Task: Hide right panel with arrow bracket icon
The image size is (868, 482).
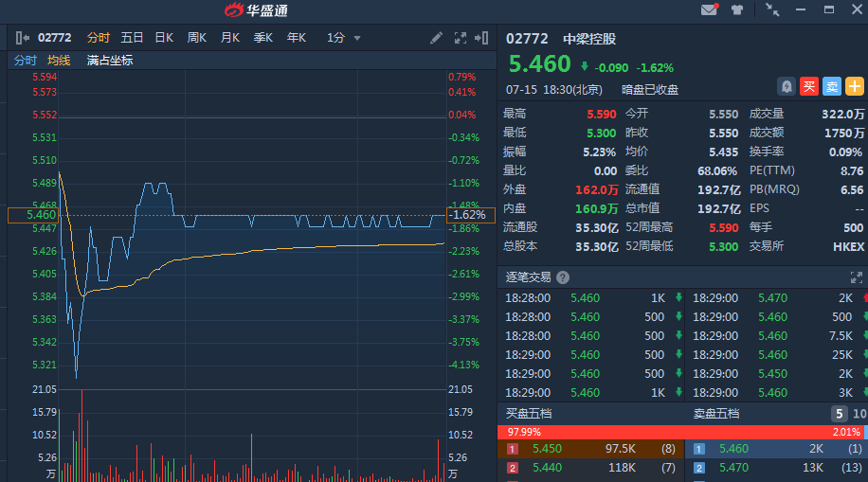Action: coord(481,38)
